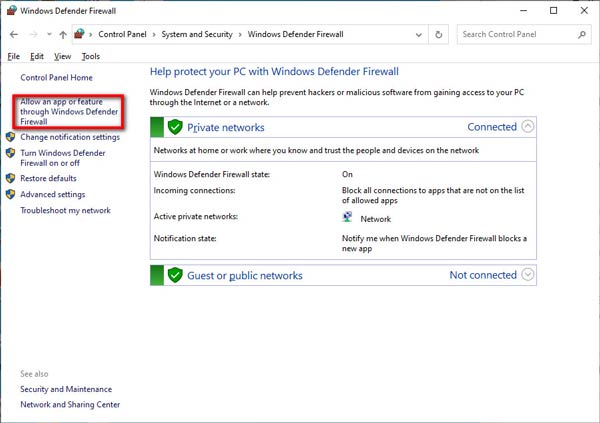Click Restore defaults link
Image resolution: width=600 pixels, height=423 pixels.
pyautogui.click(x=48, y=178)
